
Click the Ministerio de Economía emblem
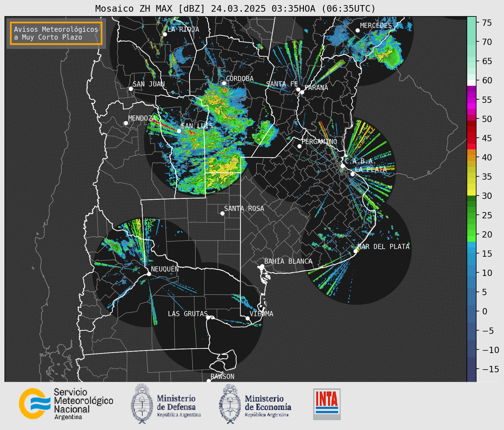point(230,404)
